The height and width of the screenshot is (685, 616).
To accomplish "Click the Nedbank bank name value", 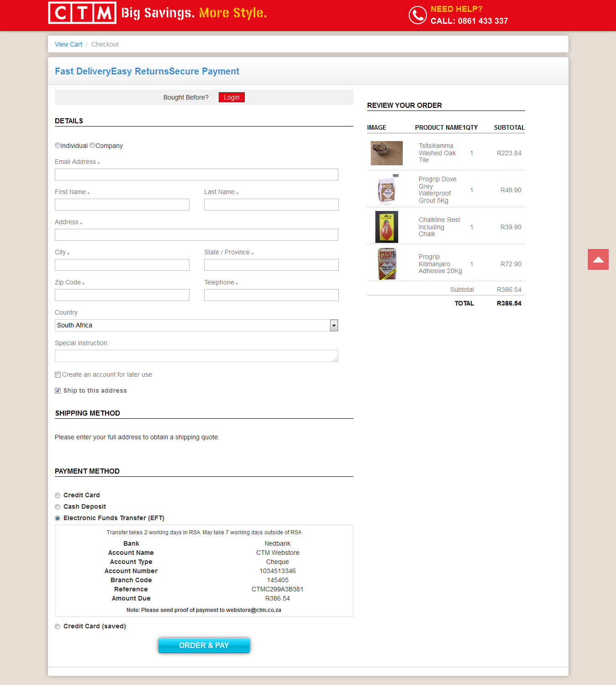I will [x=278, y=543].
